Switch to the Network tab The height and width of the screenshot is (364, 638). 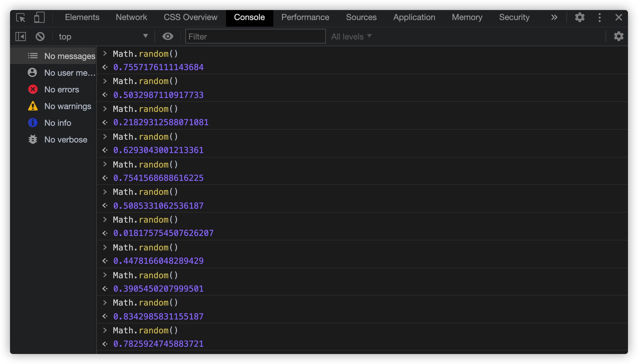point(131,17)
